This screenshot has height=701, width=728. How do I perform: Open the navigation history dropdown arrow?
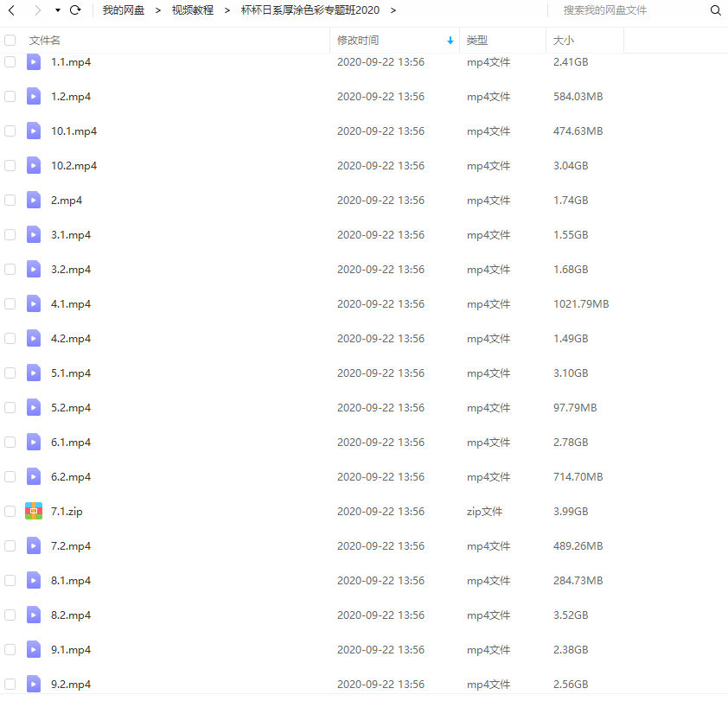point(58,10)
